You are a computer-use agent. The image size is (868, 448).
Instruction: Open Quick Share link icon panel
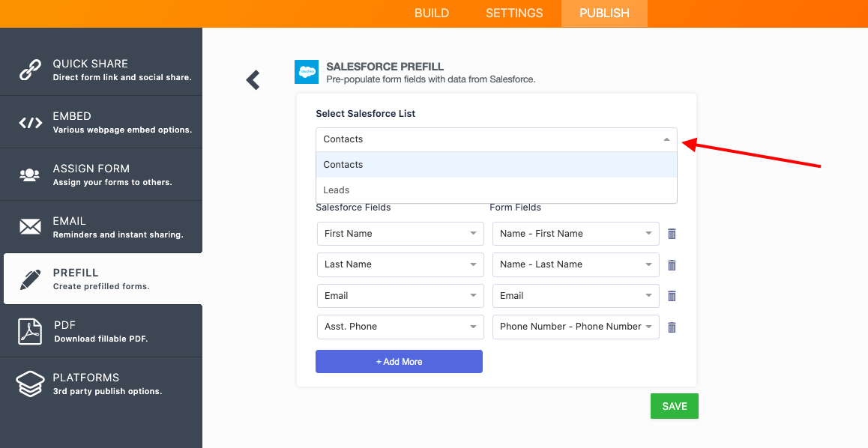tap(30, 70)
